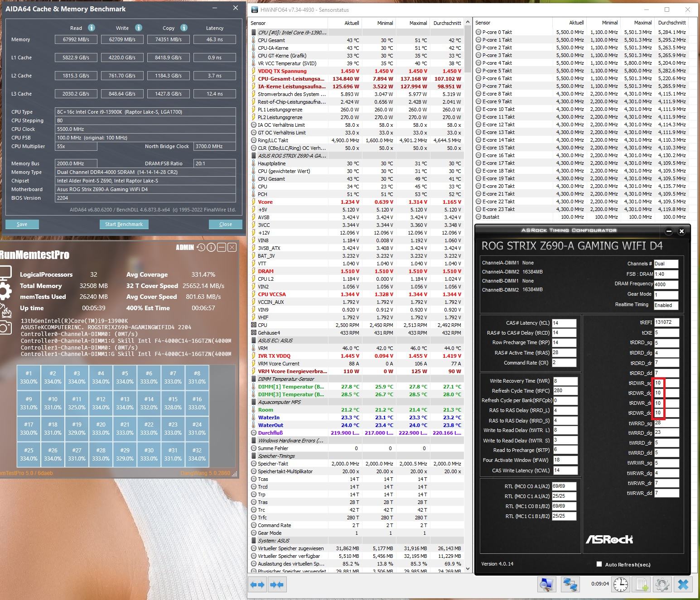This screenshot has height=600, width=700.
Task: Start HWiNFO logging with sheet-plus icon
Action: pyautogui.click(x=642, y=584)
